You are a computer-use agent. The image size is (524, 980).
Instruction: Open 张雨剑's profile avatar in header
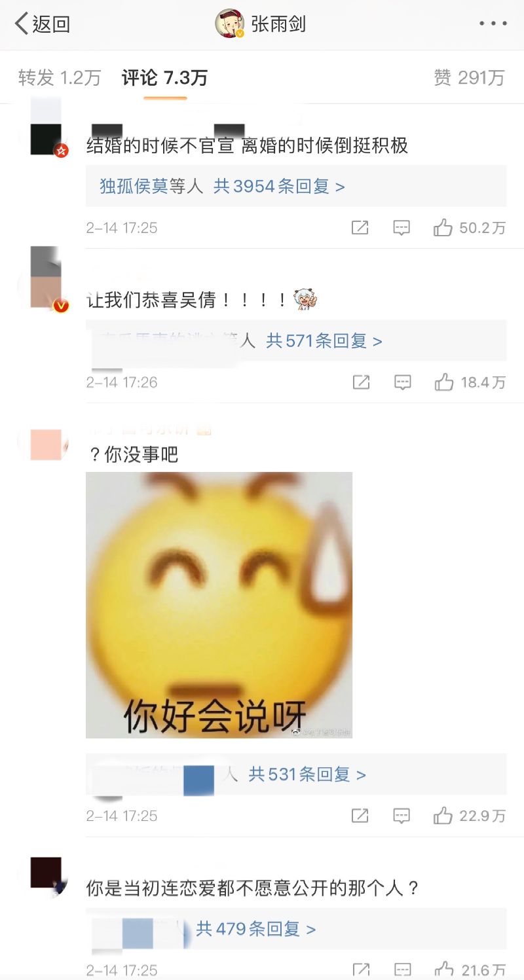pos(230,24)
